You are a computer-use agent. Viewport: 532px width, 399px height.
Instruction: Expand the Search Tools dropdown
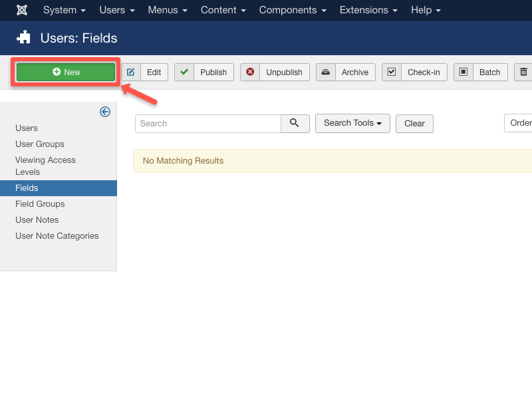(x=352, y=123)
